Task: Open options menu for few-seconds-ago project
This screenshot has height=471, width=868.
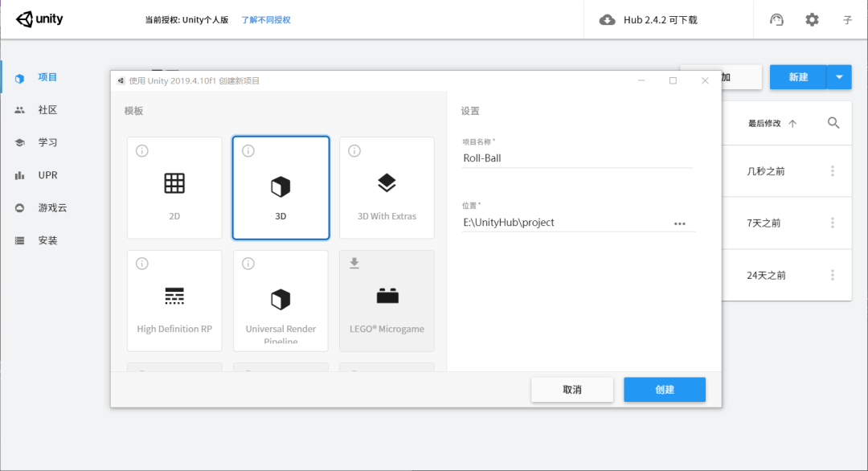Action: pyautogui.click(x=832, y=171)
